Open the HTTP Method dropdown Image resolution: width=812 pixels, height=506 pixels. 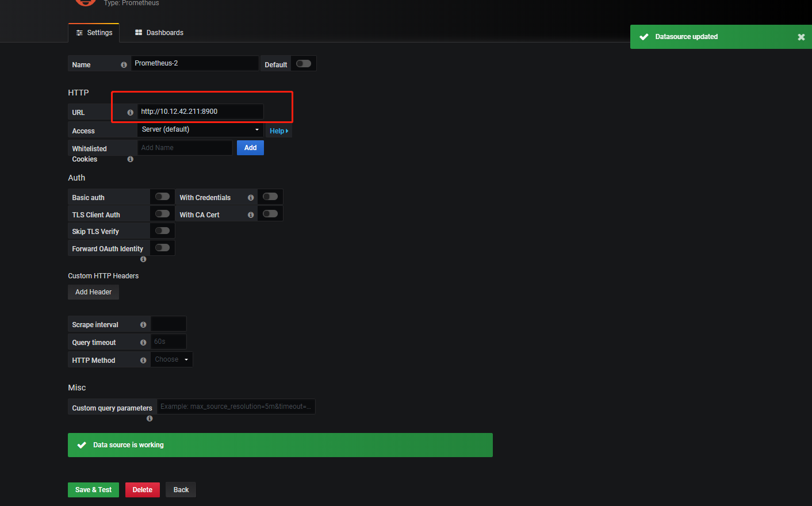(171, 359)
